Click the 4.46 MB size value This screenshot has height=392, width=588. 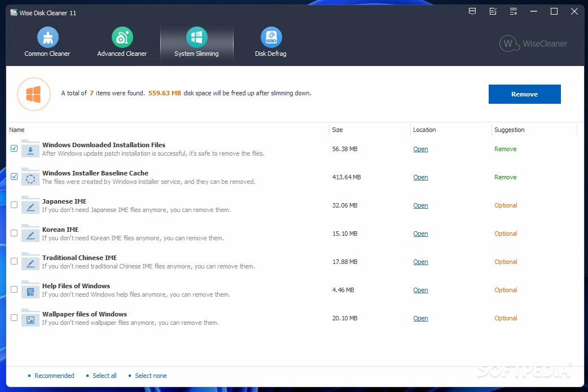pos(343,290)
